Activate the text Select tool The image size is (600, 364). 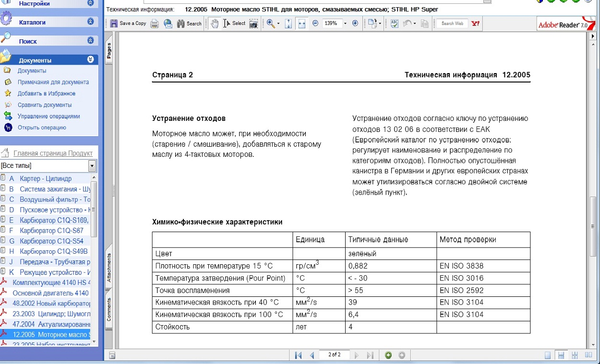(x=235, y=23)
